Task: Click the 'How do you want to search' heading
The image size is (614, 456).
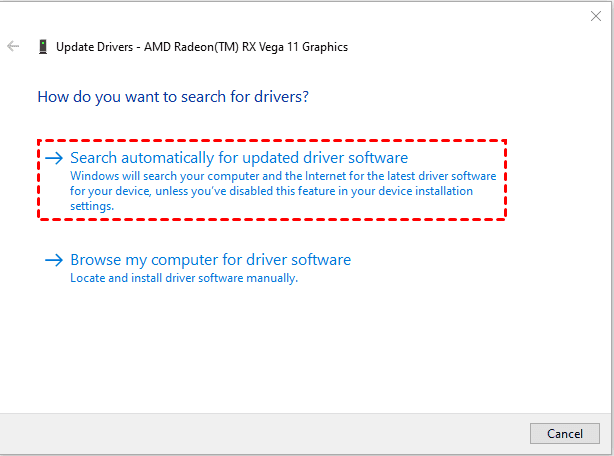Action: click(x=172, y=97)
